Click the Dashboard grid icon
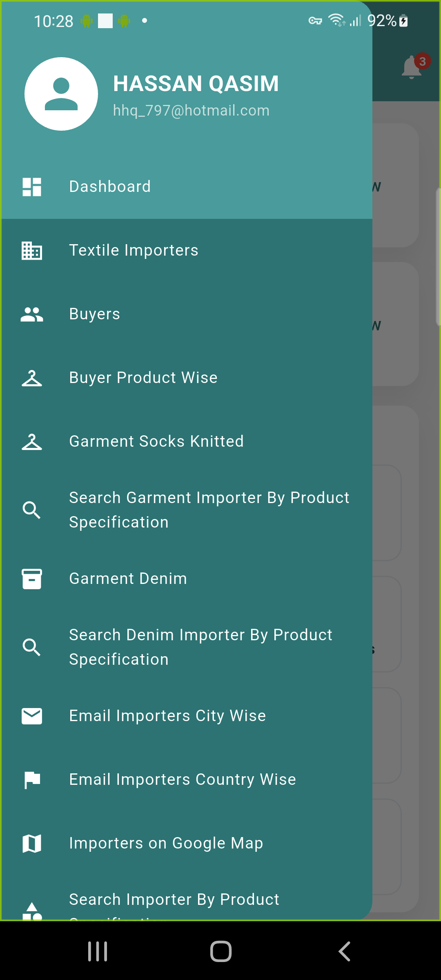Image resolution: width=441 pixels, height=980 pixels. [x=32, y=187]
